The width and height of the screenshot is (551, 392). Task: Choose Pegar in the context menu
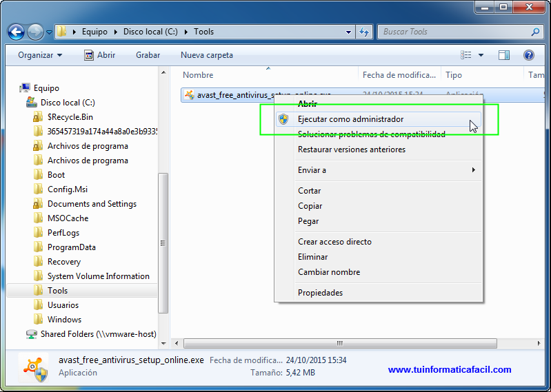(x=308, y=221)
